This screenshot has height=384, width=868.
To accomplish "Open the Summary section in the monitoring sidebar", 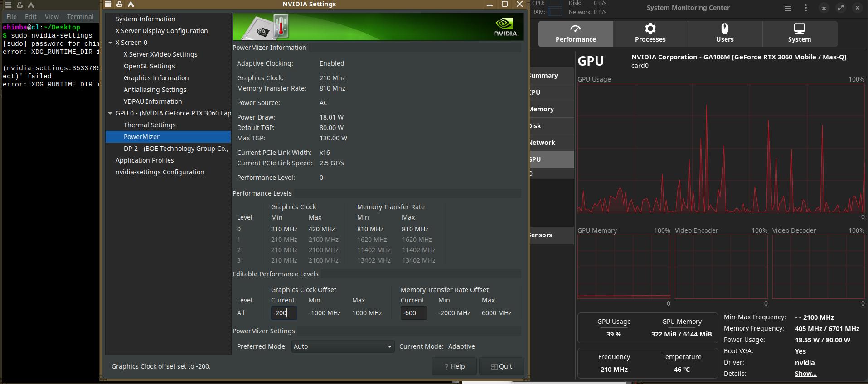I will click(552, 76).
